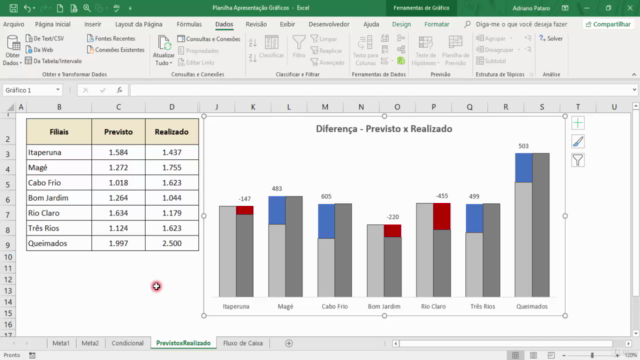Click the Undo arrow icon

point(27,8)
